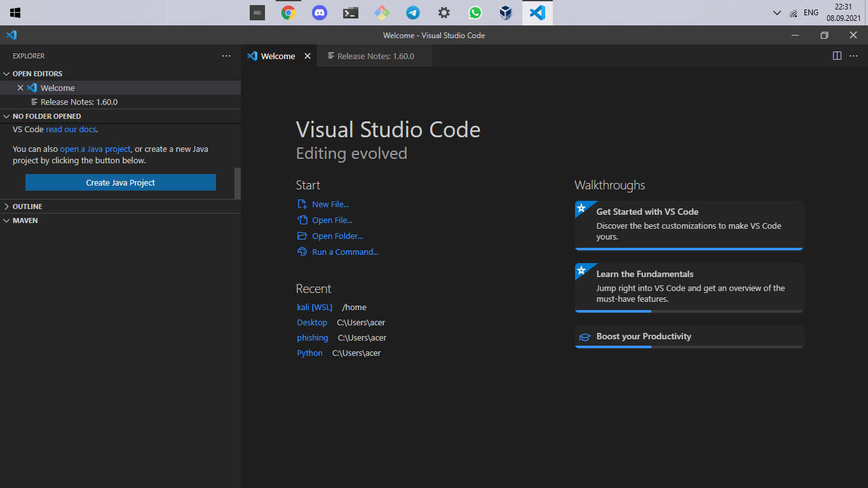Switch to the Release Notes: 1.60.0 tab
868x488 pixels.
[x=375, y=56]
